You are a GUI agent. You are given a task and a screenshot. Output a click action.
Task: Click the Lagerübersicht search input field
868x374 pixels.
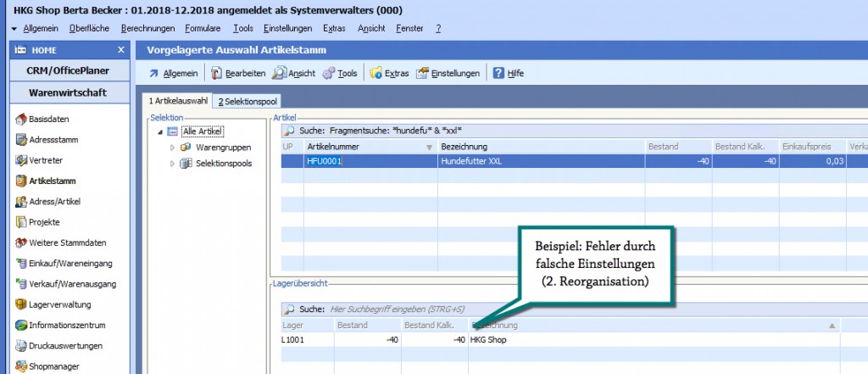coord(509,309)
